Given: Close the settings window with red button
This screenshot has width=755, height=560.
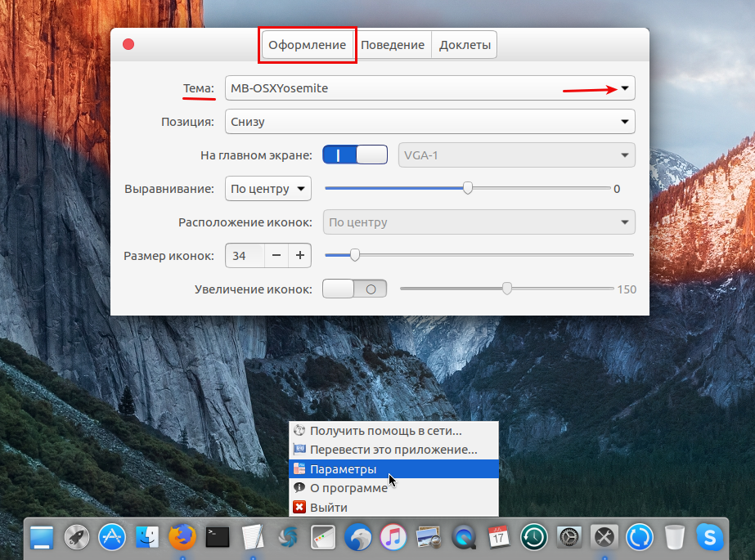Looking at the screenshot, I should click(x=128, y=44).
